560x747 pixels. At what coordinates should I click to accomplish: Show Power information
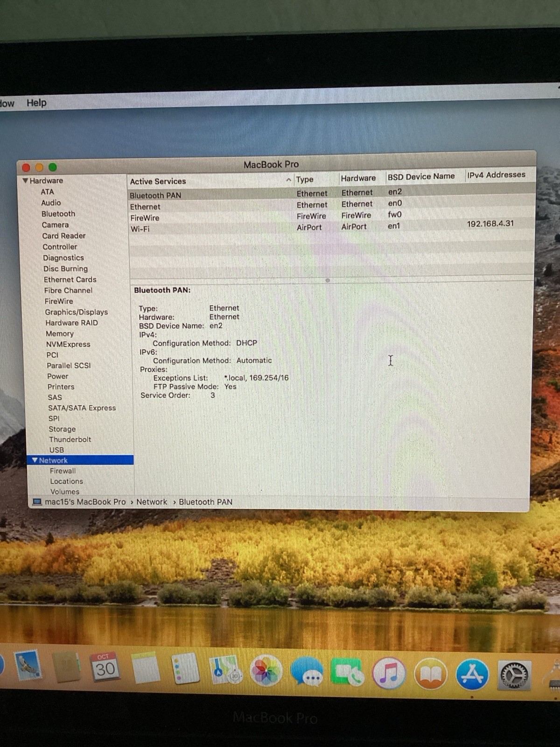click(57, 376)
